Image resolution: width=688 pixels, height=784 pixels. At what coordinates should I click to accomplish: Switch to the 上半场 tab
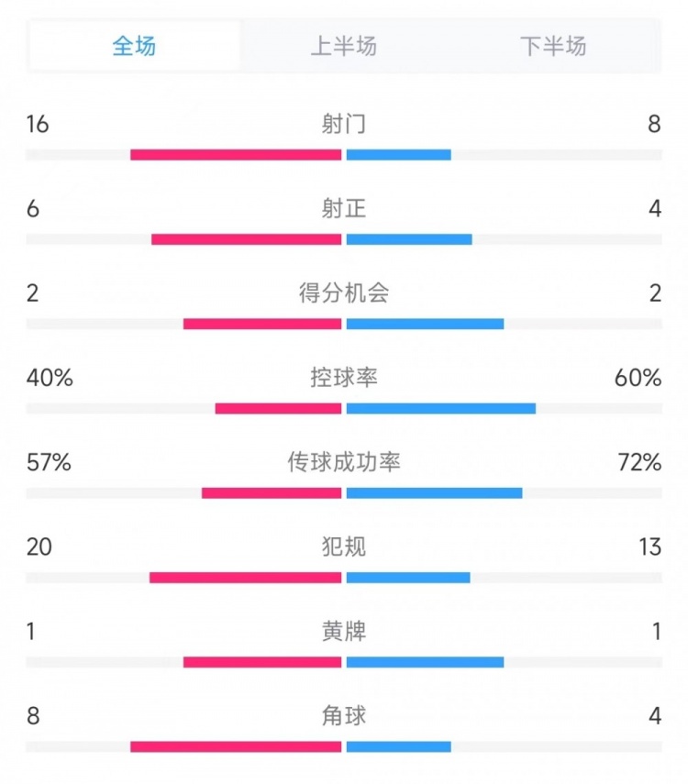344,46
